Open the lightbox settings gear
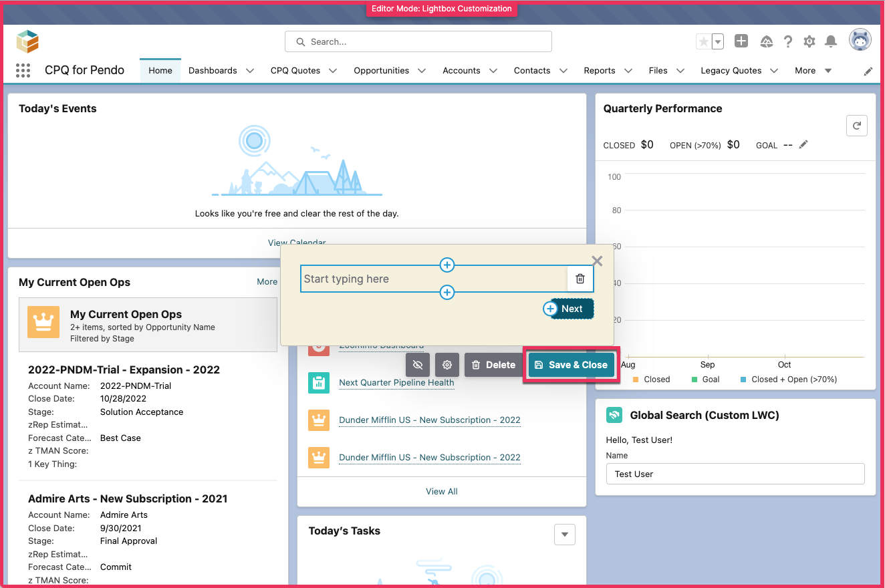The height and width of the screenshot is (588, 885). tap(447, 365)
